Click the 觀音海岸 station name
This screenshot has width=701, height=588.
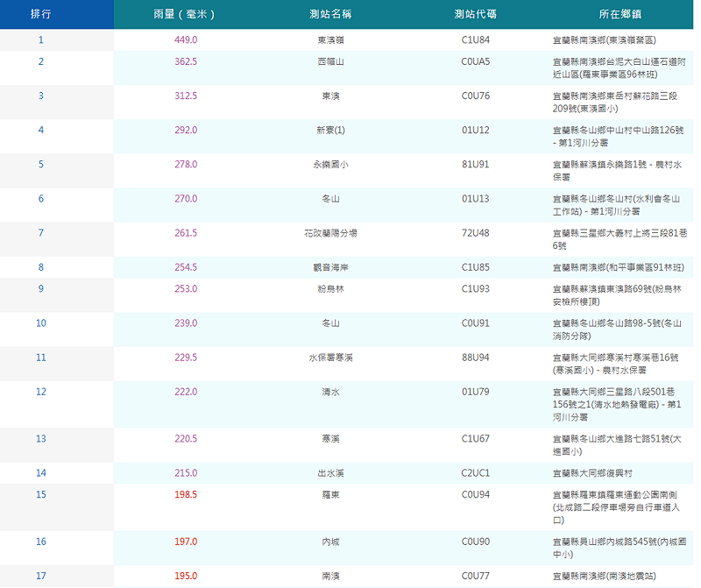[330, 267]
